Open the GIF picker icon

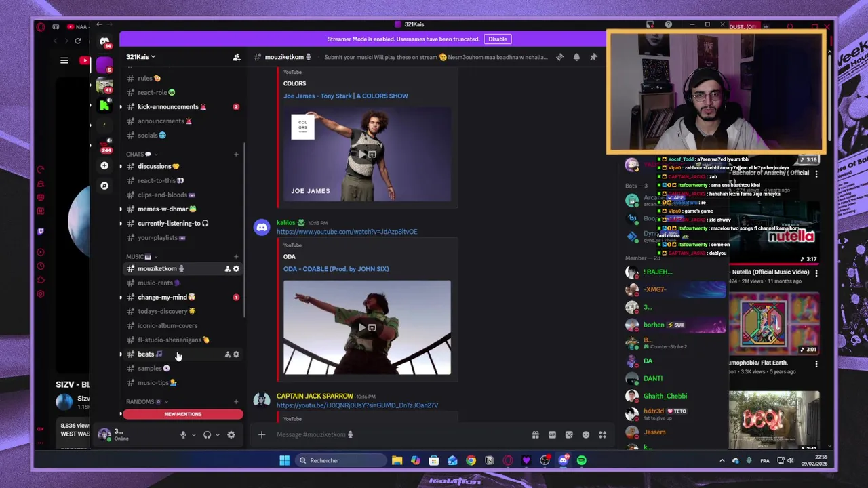[x=552, y=434]
